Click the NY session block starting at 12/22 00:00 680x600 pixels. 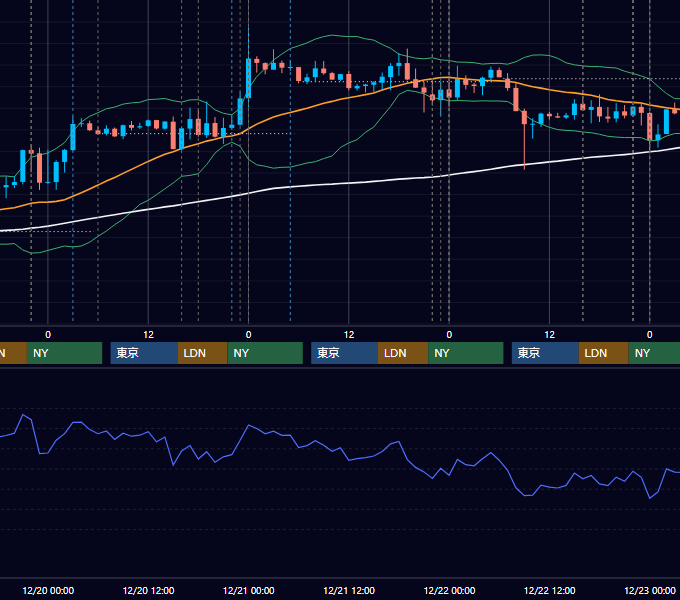click(466, 353)
